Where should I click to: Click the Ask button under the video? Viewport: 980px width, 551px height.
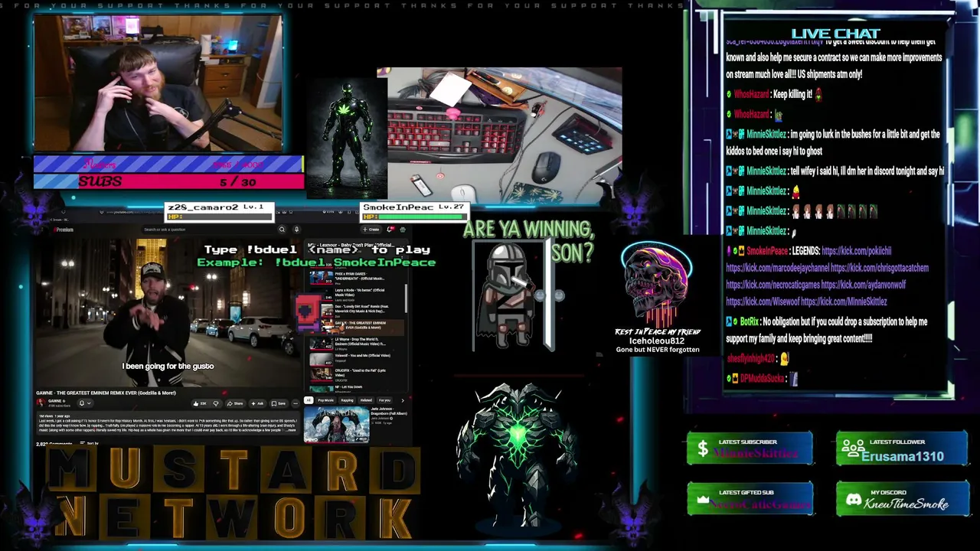[x=258, y=403]
